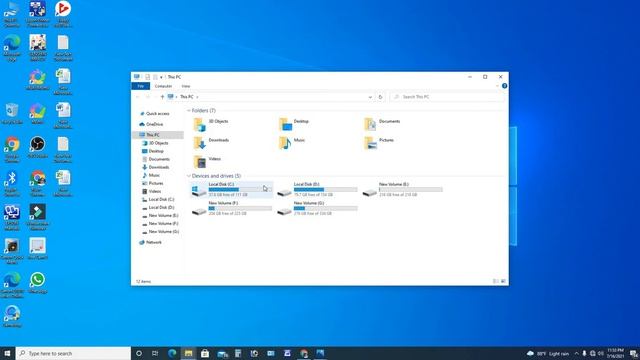The width and height of the screenshot is (640, 360).
Task: Open the 3D Objects folder icon in Folders
Action: [x=200, y=124]
